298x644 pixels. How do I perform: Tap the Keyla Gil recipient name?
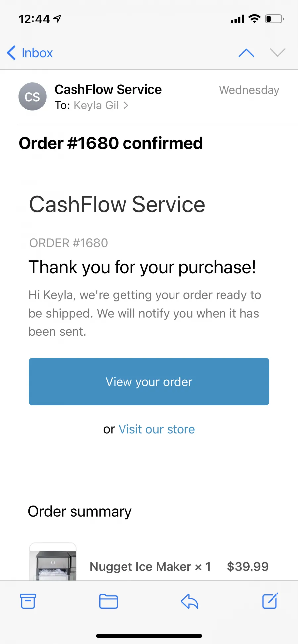(96, 106)
